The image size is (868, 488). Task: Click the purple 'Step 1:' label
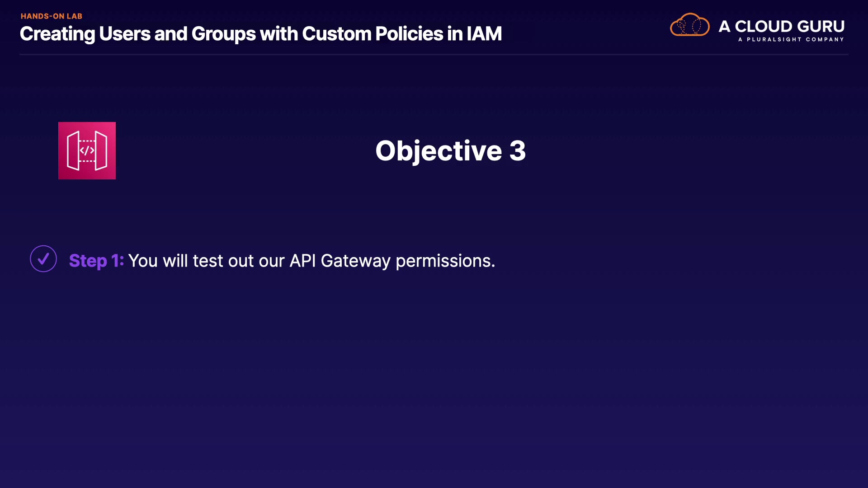click(96, 261)
